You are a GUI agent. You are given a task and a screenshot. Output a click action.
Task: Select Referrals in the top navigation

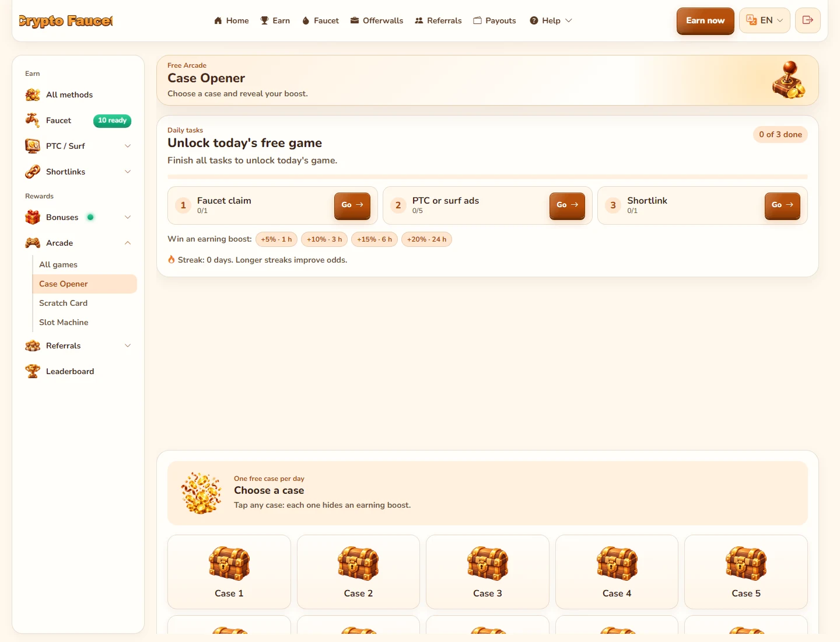[438, 20]
